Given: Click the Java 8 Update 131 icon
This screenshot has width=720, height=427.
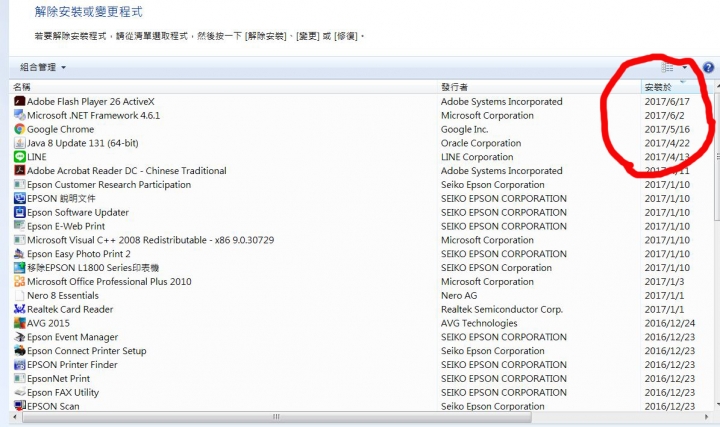Looking at the screenshot, I should point(19,143).
